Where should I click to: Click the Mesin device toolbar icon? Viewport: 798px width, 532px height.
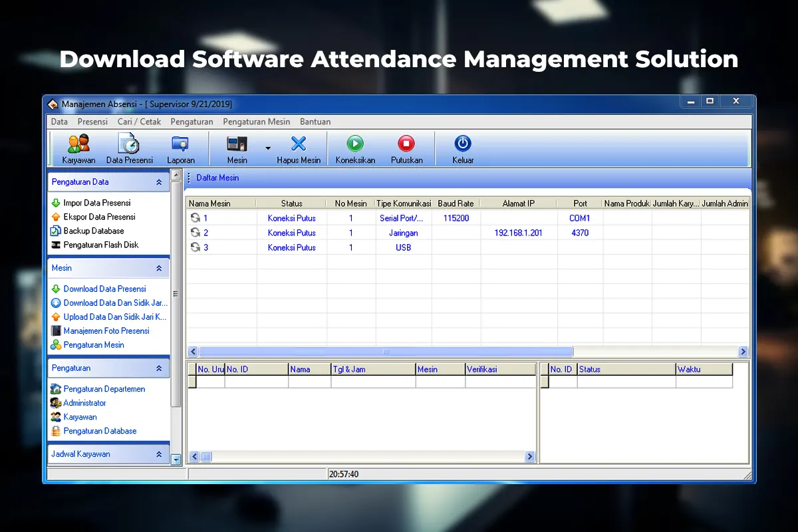237,144
